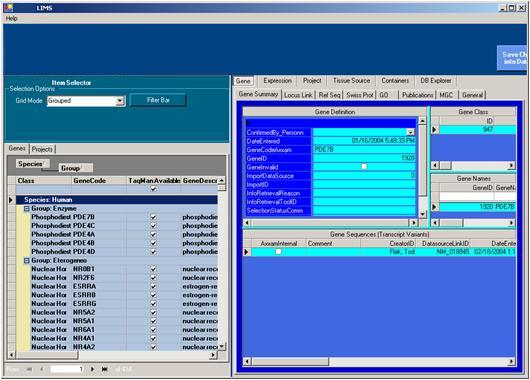Click the Species grouping header chip

point(33,164)
